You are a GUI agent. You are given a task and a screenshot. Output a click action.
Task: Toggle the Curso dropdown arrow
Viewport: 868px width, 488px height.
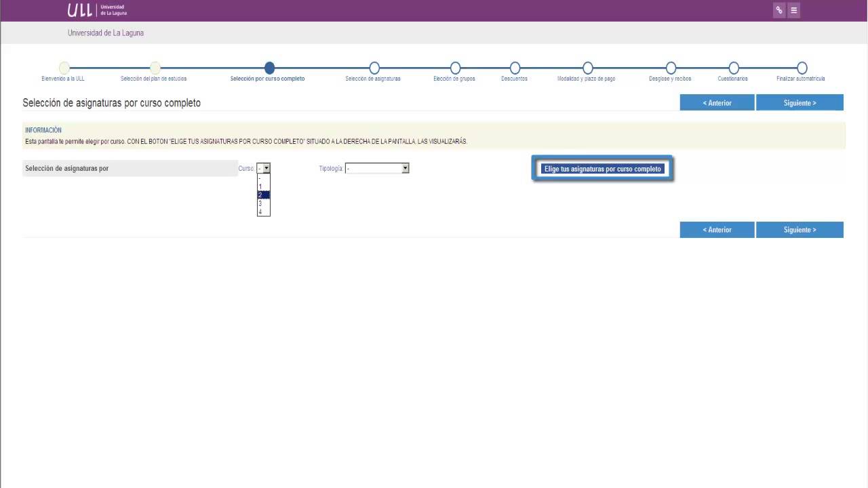tap(267, 168)
